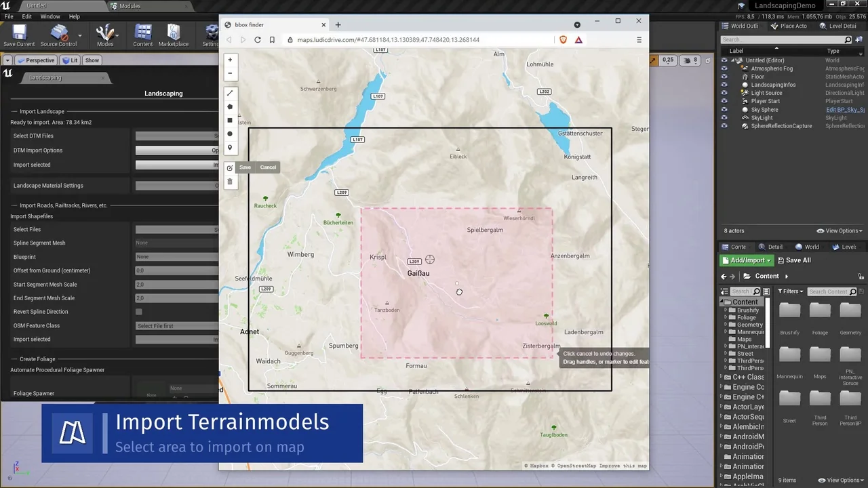The height and width of the screenshot is (488, 868).
Task: Select the draw polyline tool on map
Action: 230,93
